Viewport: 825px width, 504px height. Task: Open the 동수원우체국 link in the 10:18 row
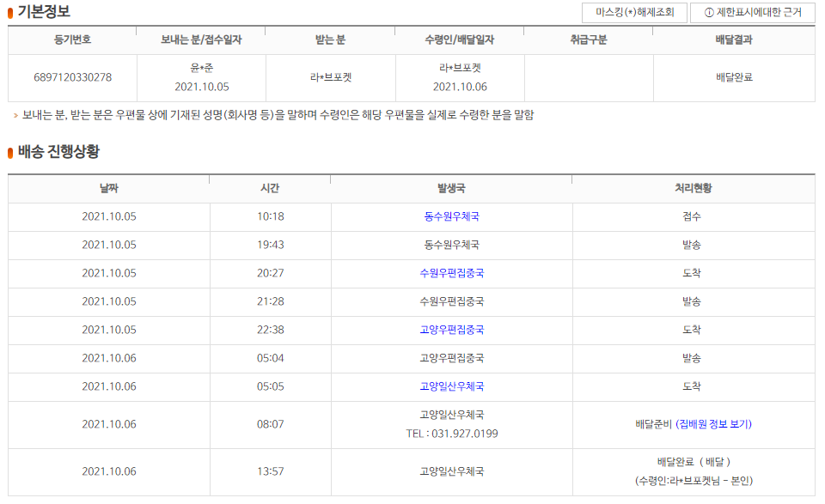point(451,216)
